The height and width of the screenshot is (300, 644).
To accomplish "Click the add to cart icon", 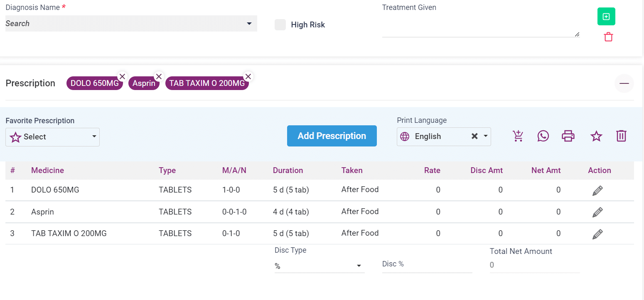I will 518,136.
